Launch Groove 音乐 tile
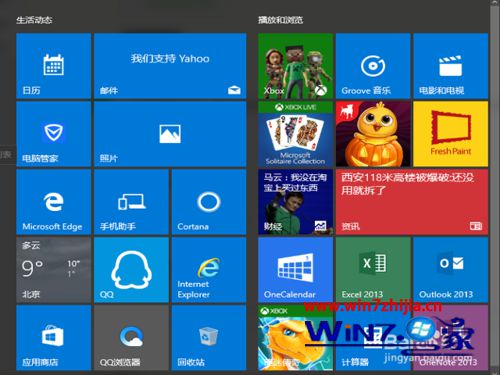 [x=373, y=66]
